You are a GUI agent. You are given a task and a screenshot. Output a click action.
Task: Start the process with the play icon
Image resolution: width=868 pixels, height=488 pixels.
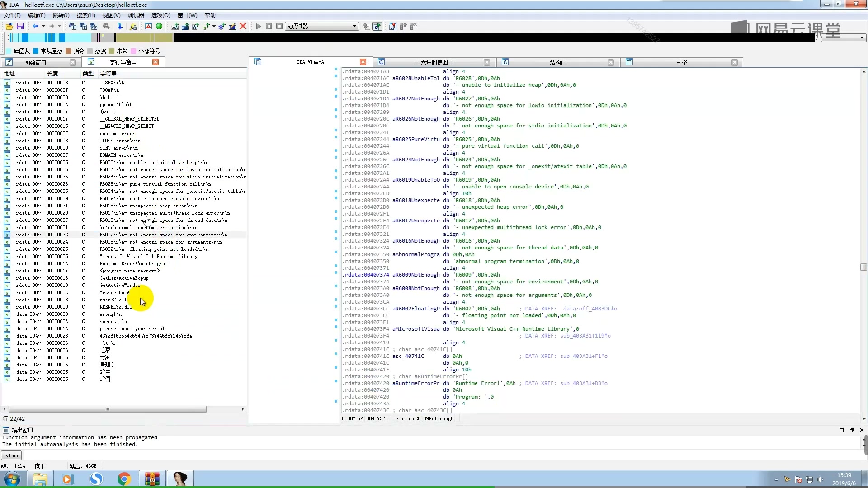click(259, 27)
